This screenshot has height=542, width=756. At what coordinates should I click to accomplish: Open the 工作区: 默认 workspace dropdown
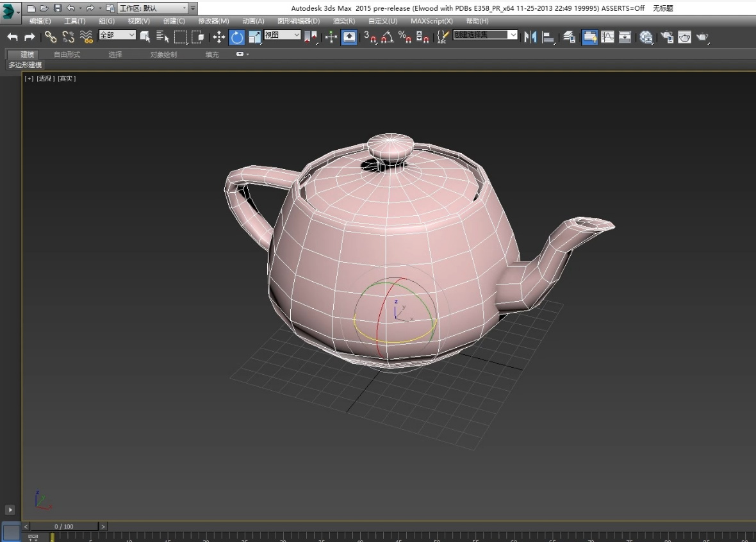coord(153,8)
